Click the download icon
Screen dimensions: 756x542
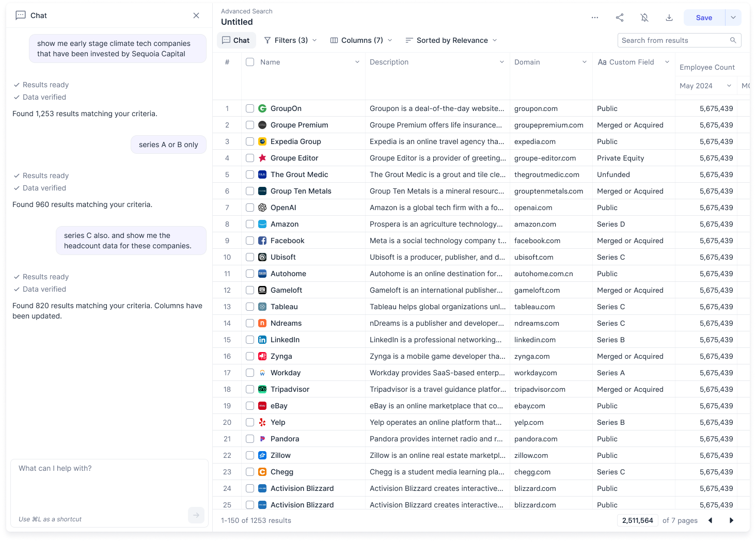[x=669, y=18]
